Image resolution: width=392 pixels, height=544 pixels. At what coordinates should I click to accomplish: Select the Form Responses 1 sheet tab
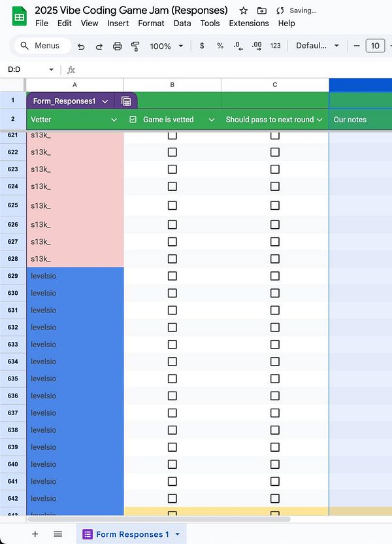131,534
